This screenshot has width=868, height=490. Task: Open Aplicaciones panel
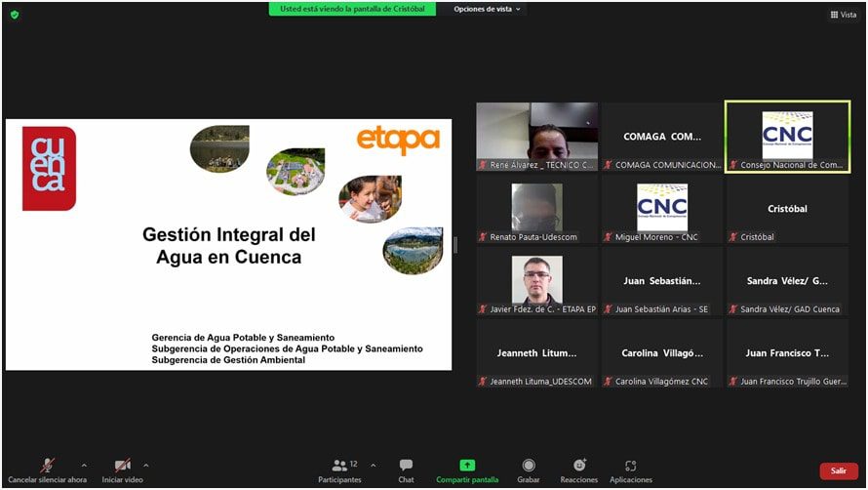tap(631, 470)
